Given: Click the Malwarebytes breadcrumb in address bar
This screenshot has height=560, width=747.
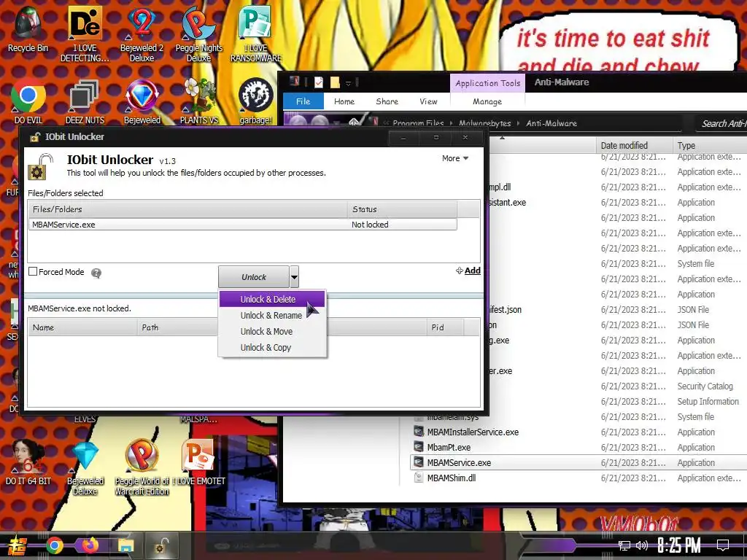Looking at the screenshot, I should (484, 123).
